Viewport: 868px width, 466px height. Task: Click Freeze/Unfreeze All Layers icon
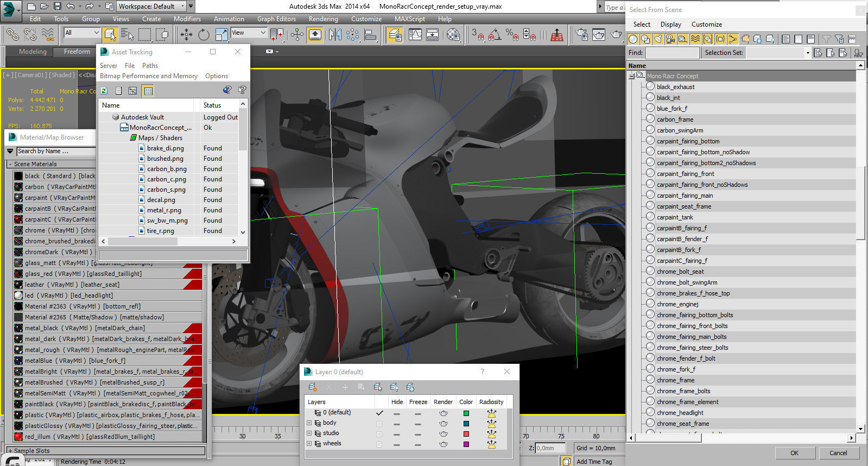click(x=410, y=387)
